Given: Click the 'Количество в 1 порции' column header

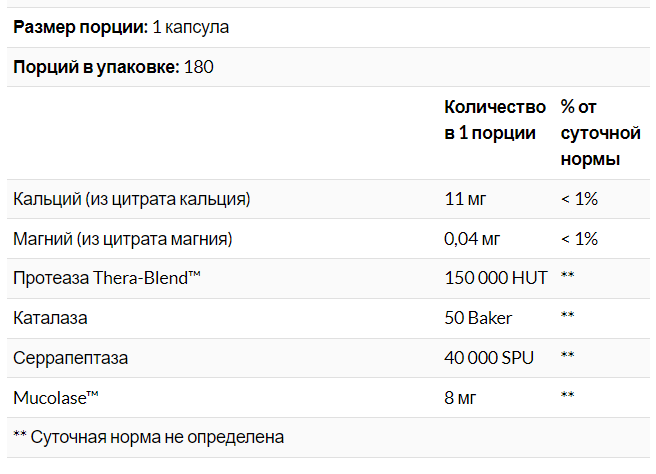Looking at the screenshot, I should click(494, 120).
